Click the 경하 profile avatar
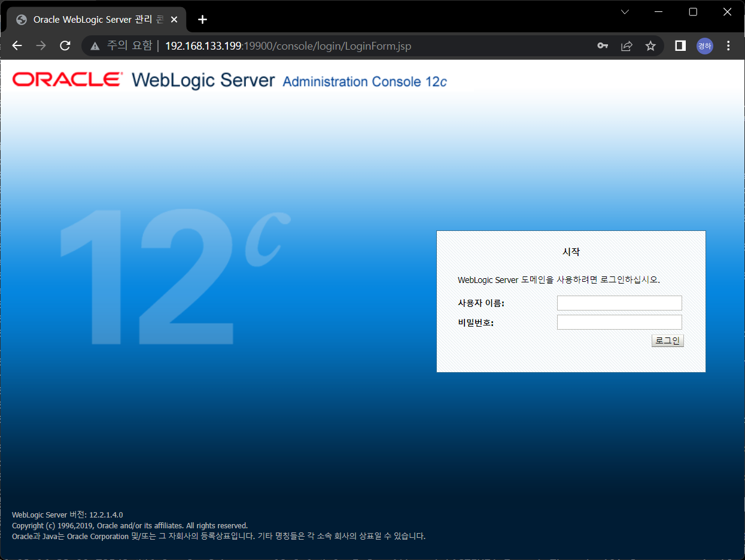 [x=704, y=45]
